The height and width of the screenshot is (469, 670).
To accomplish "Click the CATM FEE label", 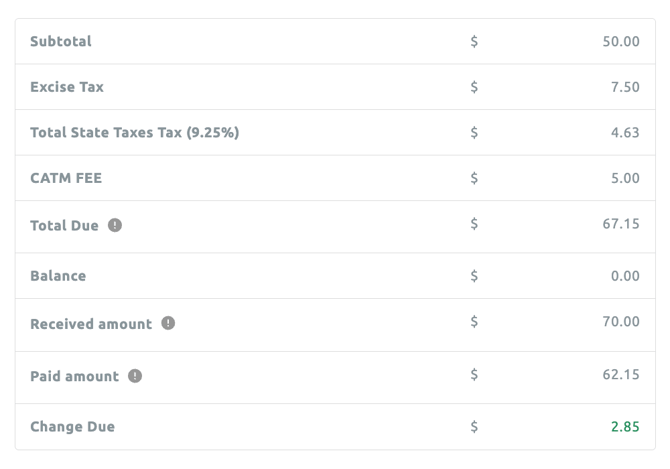I will [66, 179].
